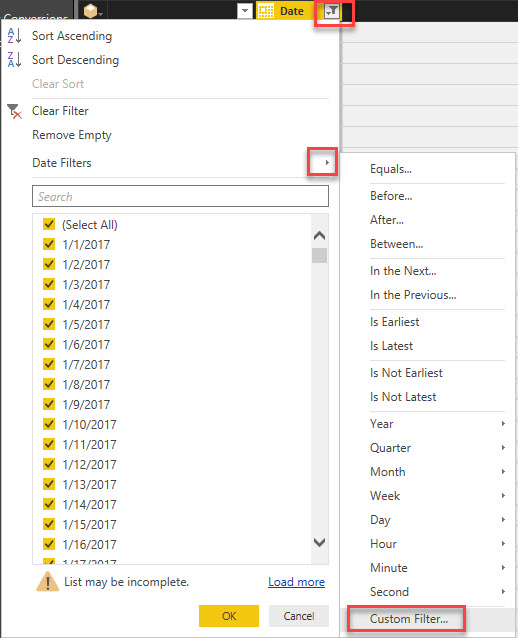Click the Date column header

tap(291, 11)
